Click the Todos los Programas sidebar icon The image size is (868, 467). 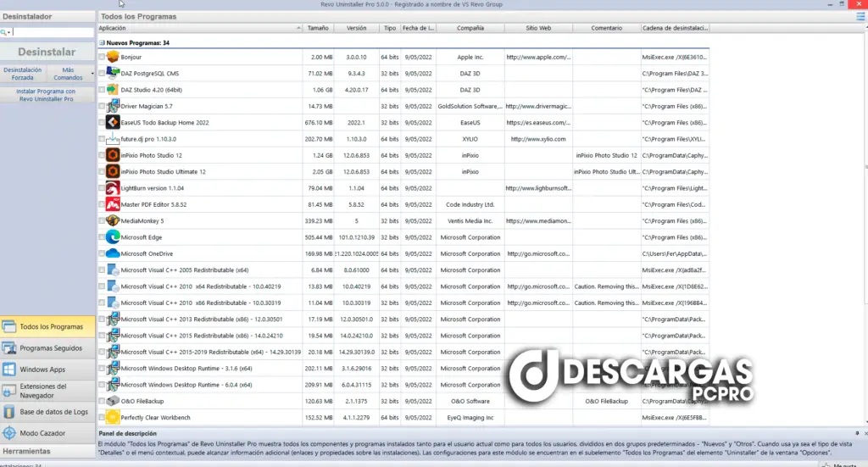click(9, 326)
